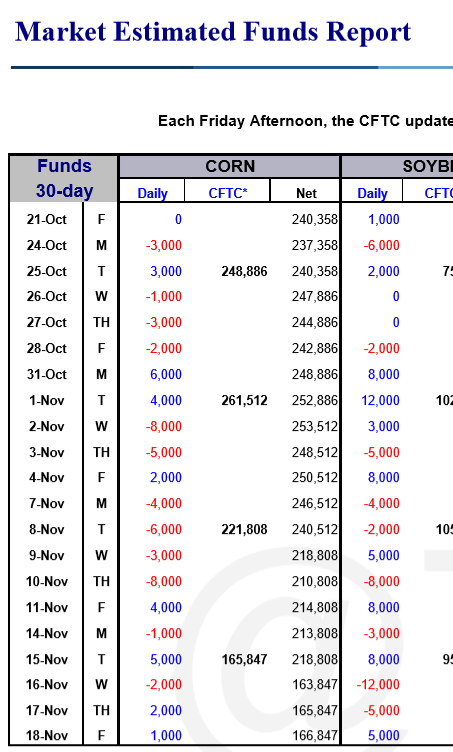Click the -8,000 corn daily value for 2-Nov
This screenshot has height=752, width=453.
tap(163, 426)
